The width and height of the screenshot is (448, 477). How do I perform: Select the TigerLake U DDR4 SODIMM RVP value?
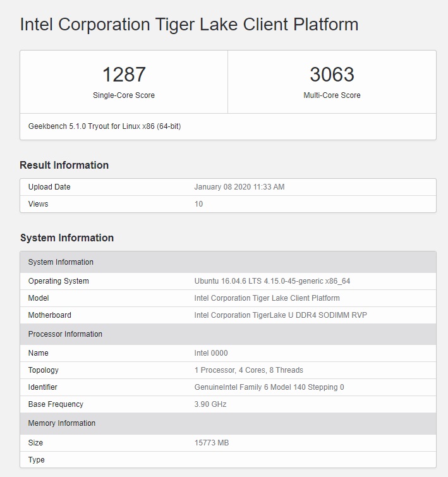281,315
